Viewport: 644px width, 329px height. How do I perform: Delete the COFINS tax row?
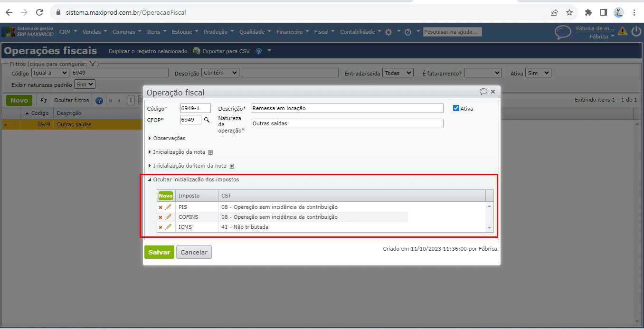[161, 217]
